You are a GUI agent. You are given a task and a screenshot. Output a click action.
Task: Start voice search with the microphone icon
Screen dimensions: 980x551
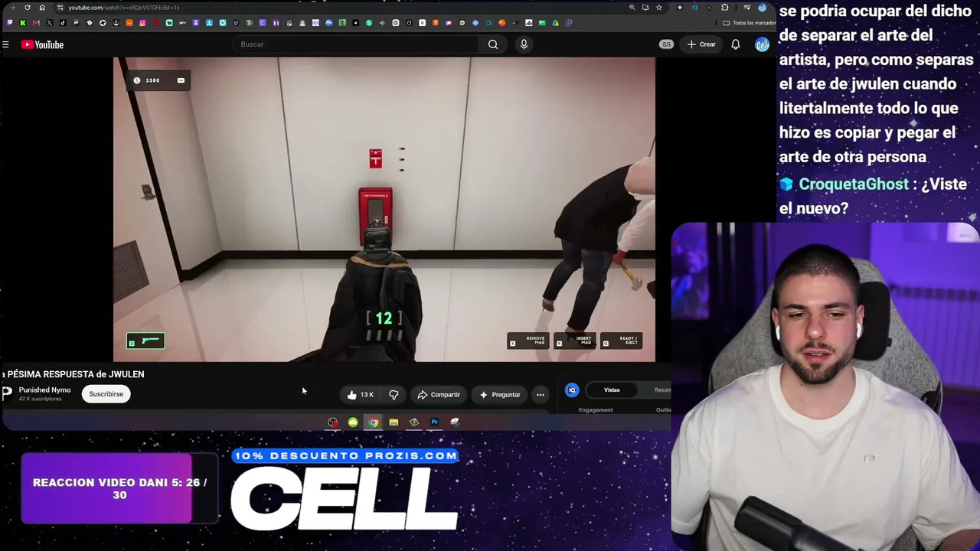pos(524,44)
